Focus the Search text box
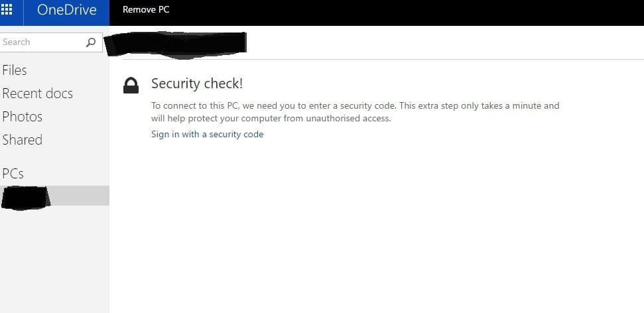644x313 pixels. pos(41,42)
